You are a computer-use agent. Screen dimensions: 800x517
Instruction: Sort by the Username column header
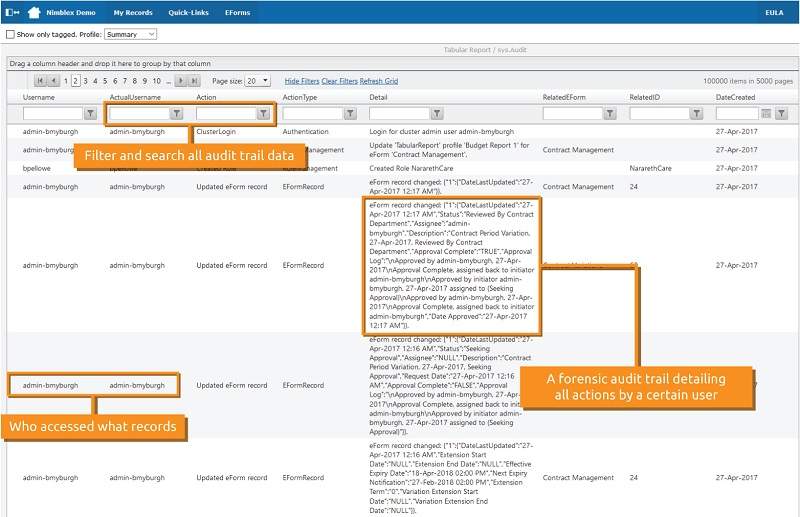(39, 97)
